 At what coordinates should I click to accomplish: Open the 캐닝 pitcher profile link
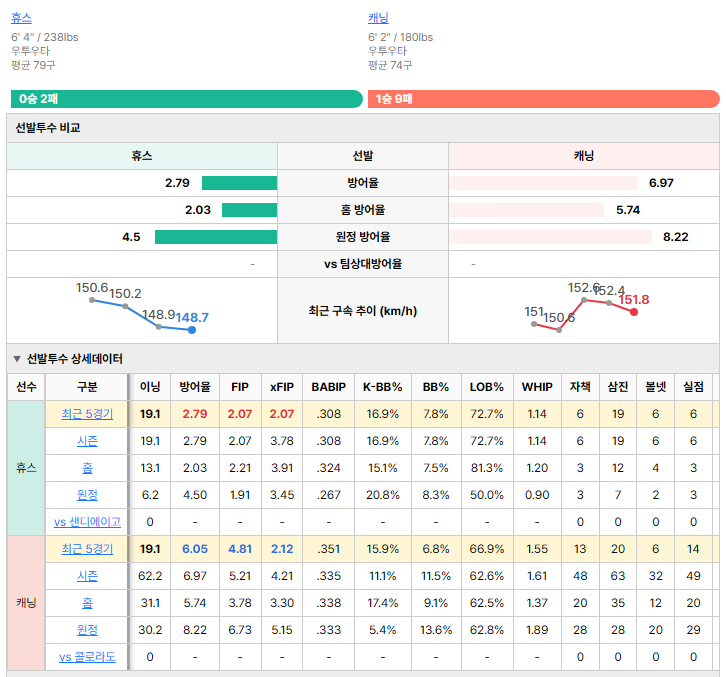pyautogui.click(x=378, y=18)
